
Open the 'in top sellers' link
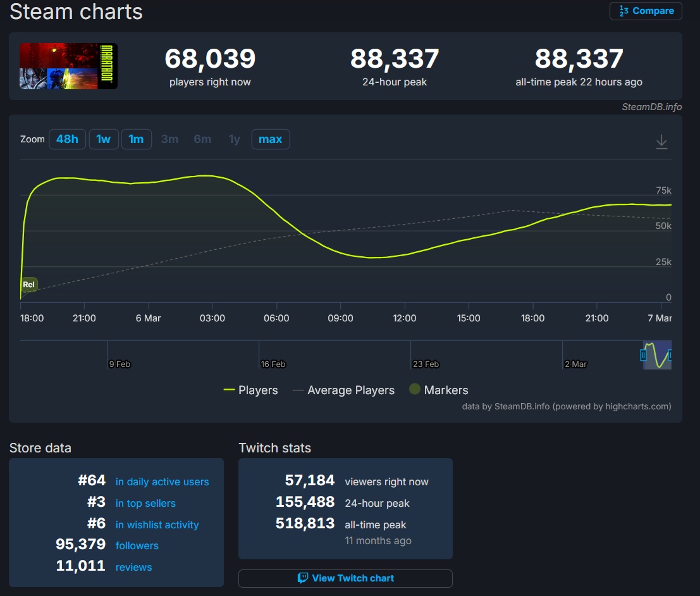tap(145, 504)
